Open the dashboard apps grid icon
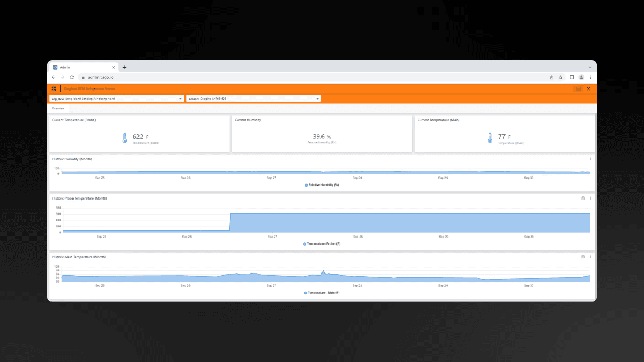Viewport: 644px width, 362px height. (x=53, y=88)
